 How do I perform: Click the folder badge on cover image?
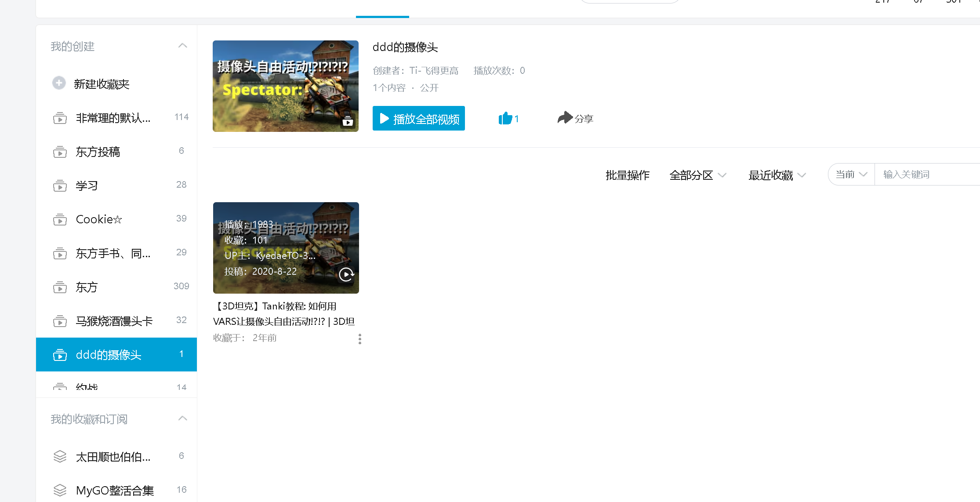[348, 121]
